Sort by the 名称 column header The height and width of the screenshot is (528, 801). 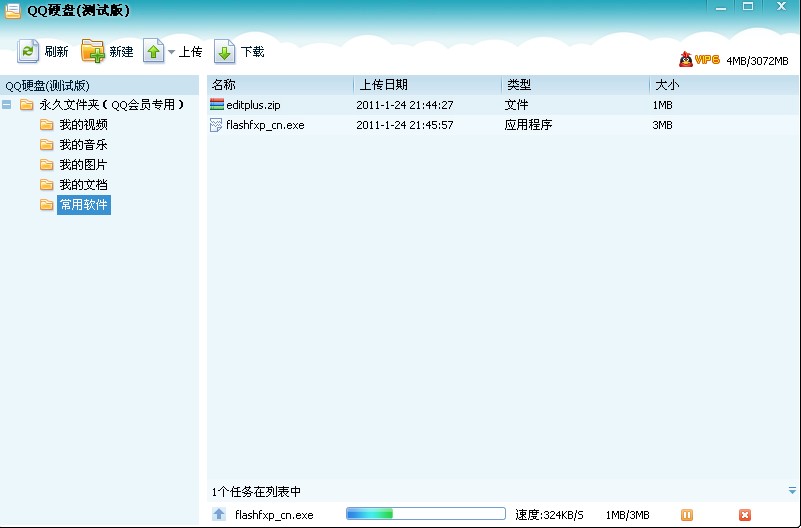click(x=280, y=85)
